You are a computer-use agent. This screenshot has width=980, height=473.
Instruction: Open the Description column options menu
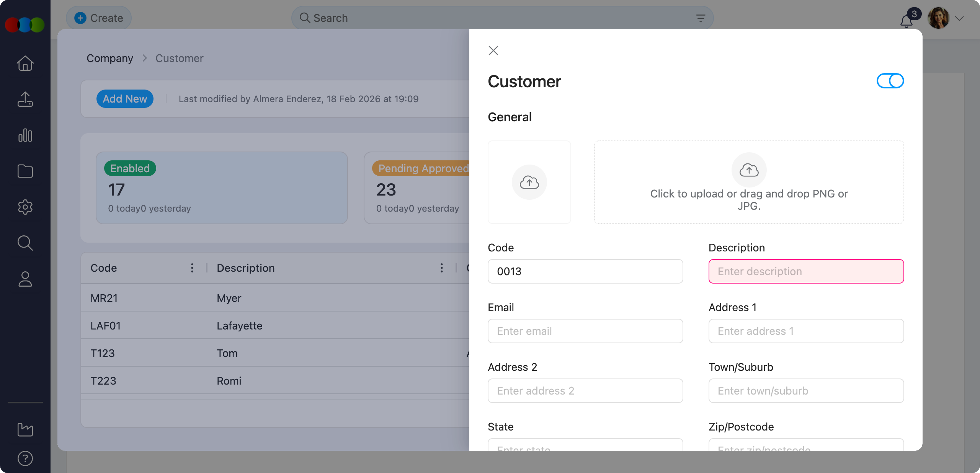(x=442, y=268)
